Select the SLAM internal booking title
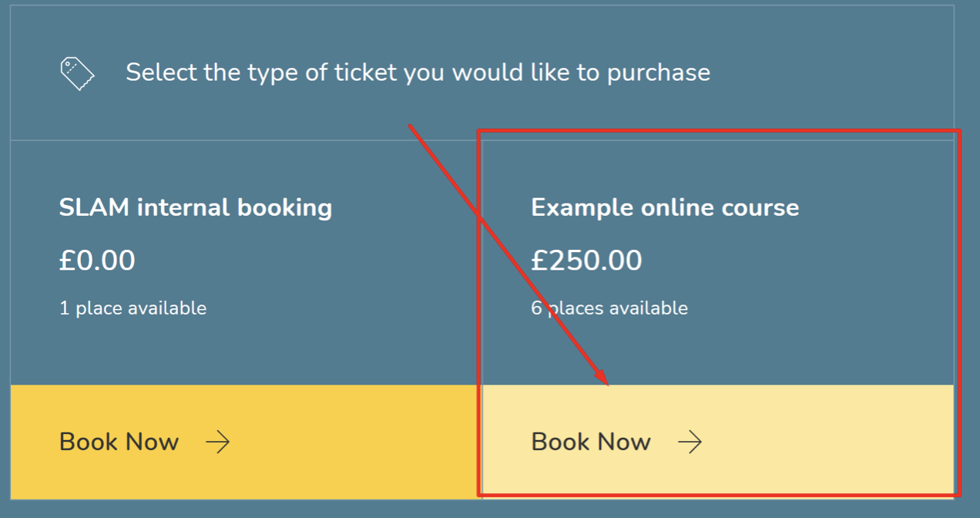 pyautogui.click(x=196, y=207)
